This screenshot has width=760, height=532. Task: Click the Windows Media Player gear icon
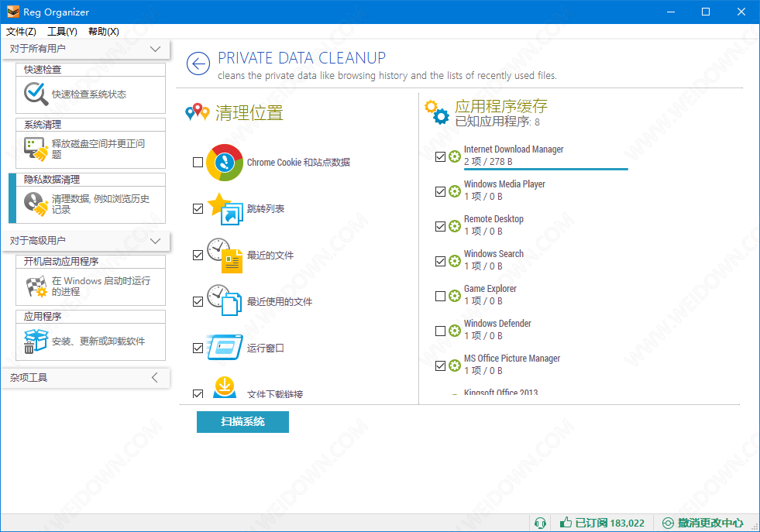455,191
